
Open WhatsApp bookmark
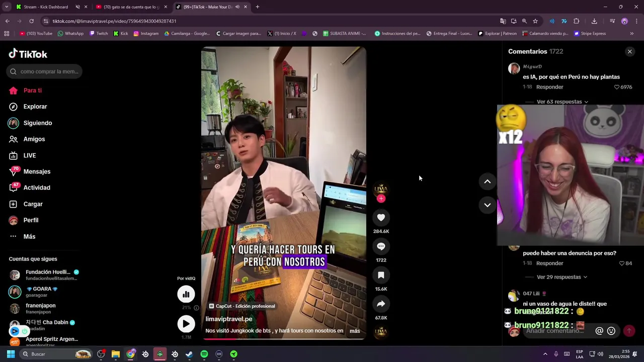[x=70, y=34]
